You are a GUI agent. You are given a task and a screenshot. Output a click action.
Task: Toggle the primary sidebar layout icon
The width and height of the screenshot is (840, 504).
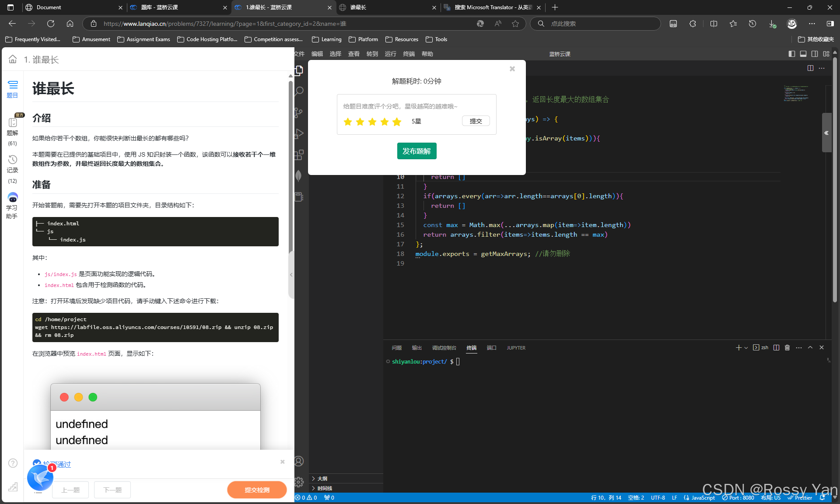pos(792,54)
